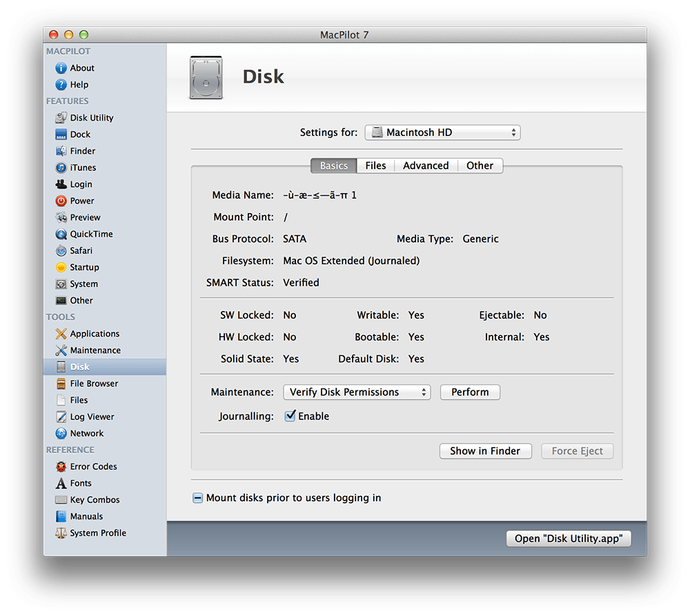This screenshot has height=616, width=690.
Task: Switch to the Advanced tab
Action: [426, 166]
